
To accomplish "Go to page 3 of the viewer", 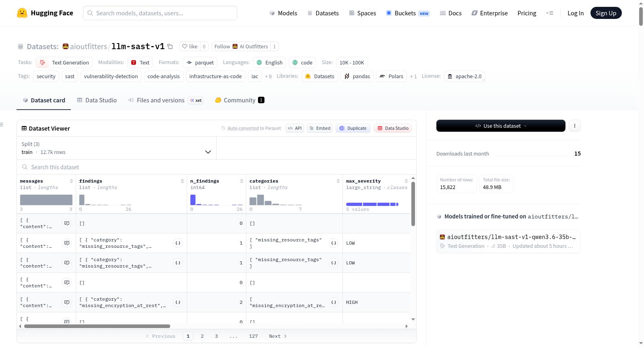I will [x=216, y=336].
